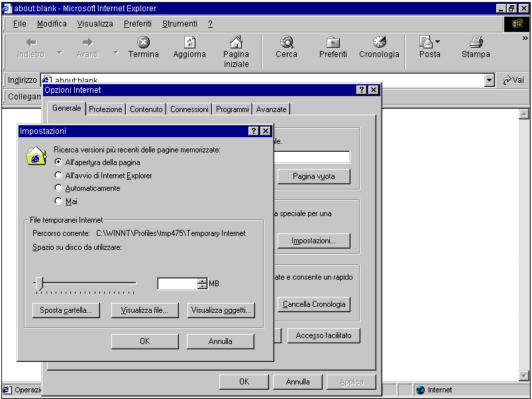Switch to the Connessioni tab
This screenshot has height=399, width=532.
pyautogui.click(x=189, y=109)
